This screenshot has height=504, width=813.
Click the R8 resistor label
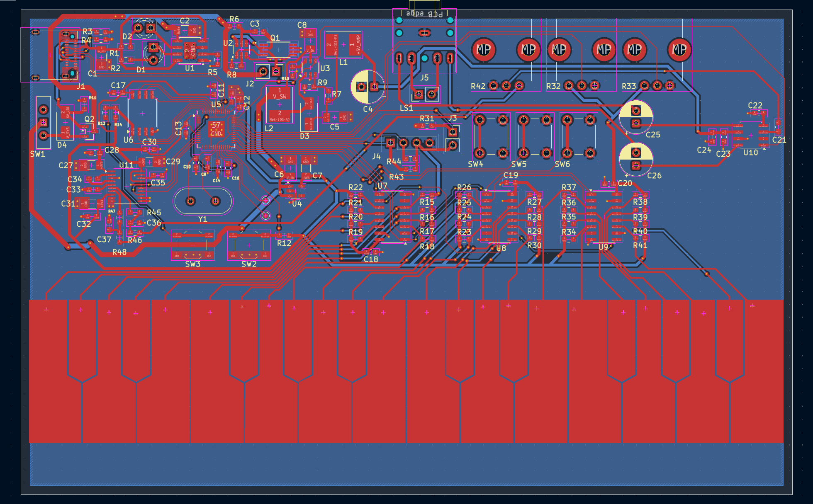[231, 75]
